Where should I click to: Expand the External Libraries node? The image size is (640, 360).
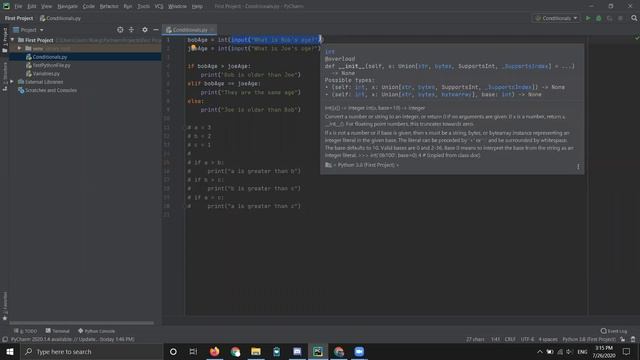pos(12,82)
